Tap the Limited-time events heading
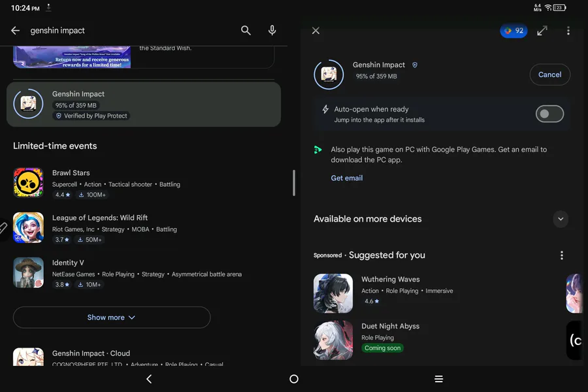The height and width of the screenshot is (392, 588). [x=55, y=146]
